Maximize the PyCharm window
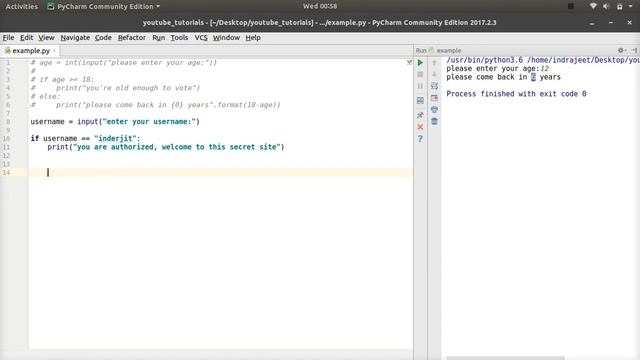 click(611, 23)
